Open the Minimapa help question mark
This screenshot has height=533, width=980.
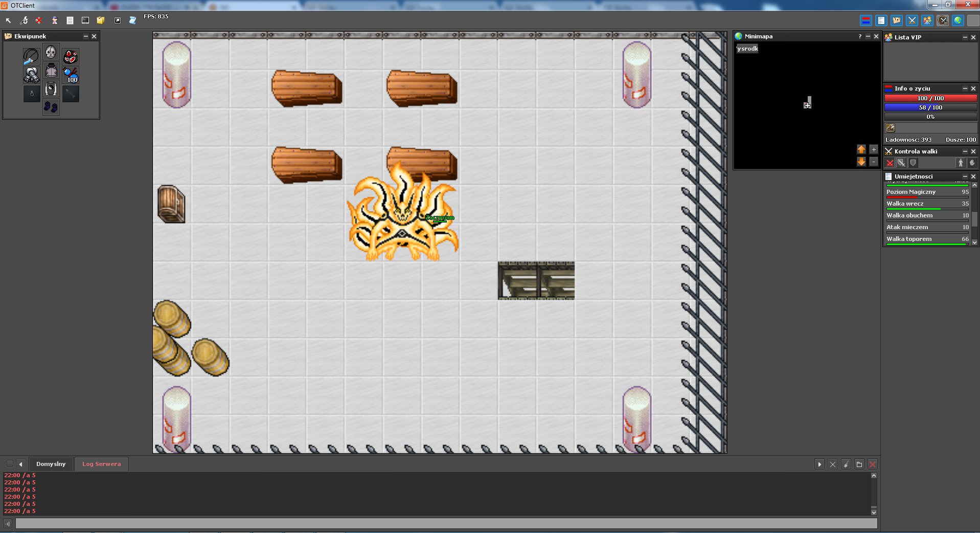(x=860, y=36)
